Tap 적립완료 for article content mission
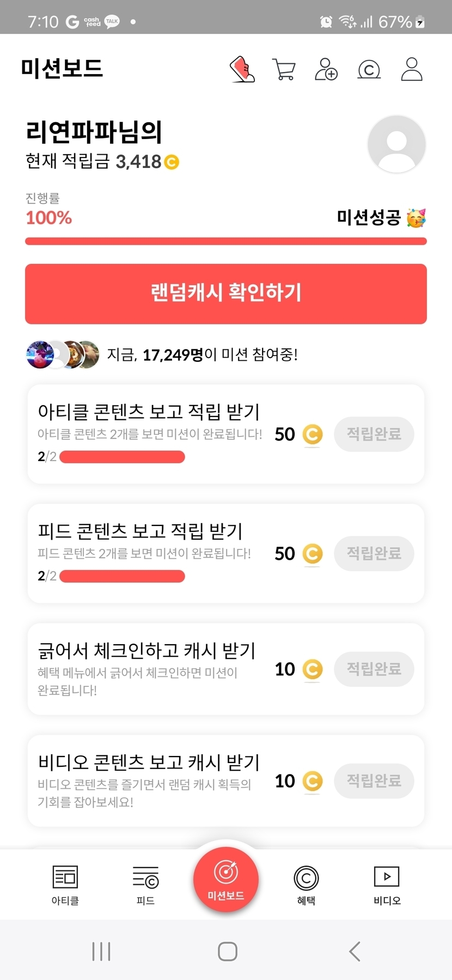452x980 pixels. pos(374,434)
